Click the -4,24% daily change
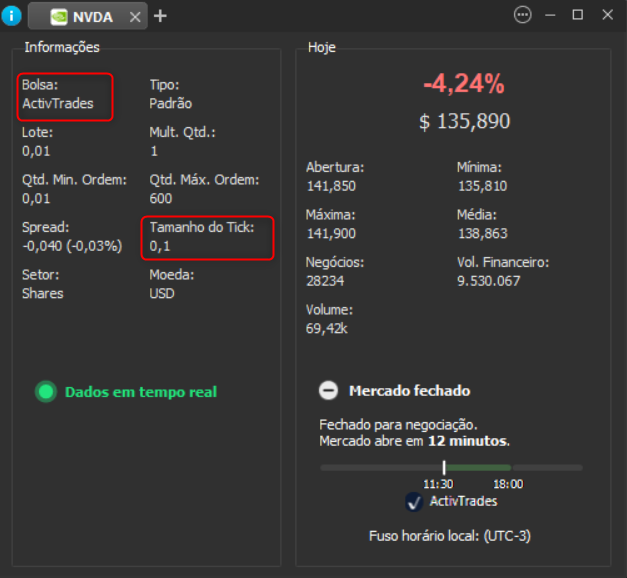 click(464, 84)
